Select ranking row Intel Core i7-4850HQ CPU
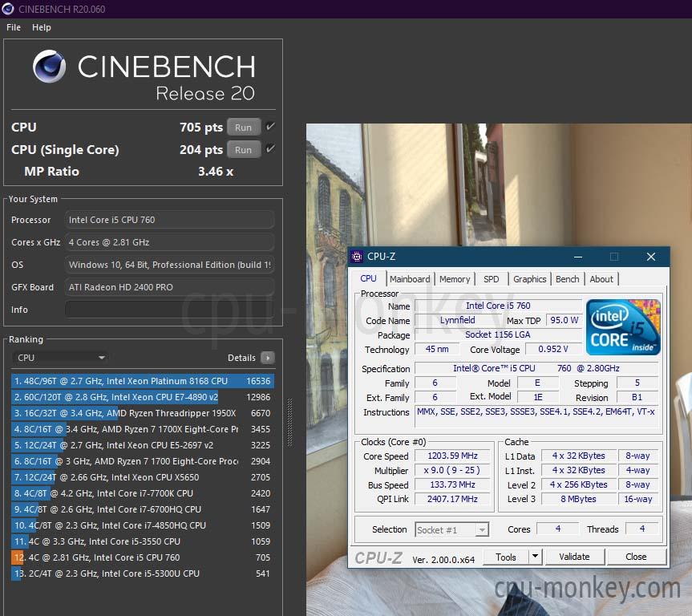The width and height of the screenshot is (692, 616). click(143, 525)
